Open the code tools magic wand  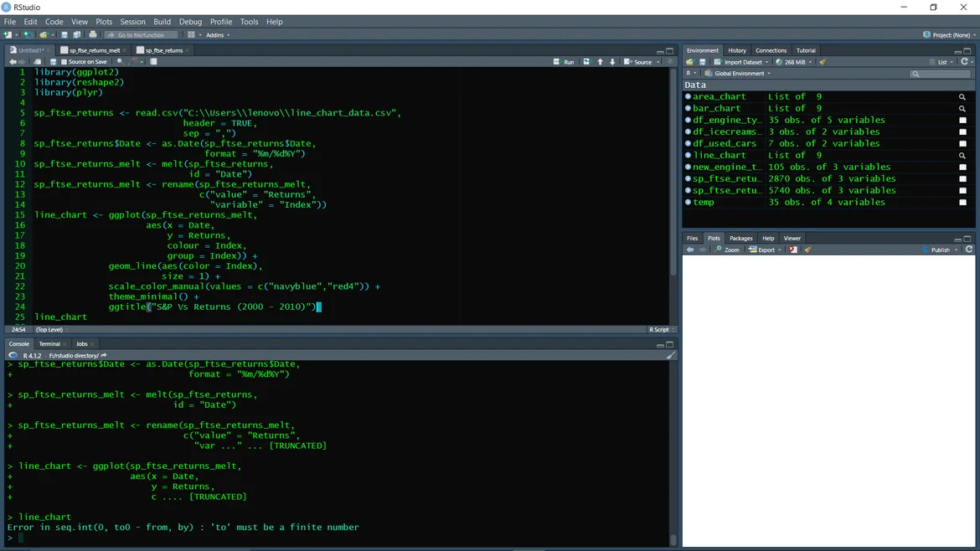click(133, 62)
